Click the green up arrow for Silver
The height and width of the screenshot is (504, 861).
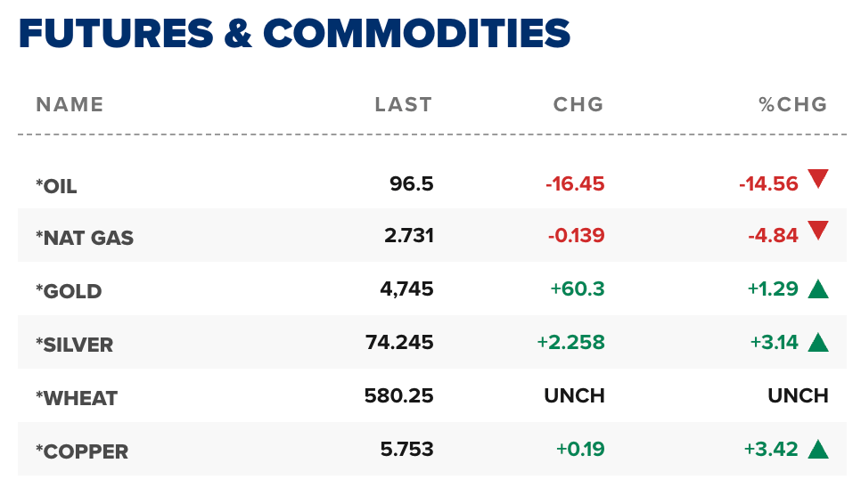click(818, 342)
